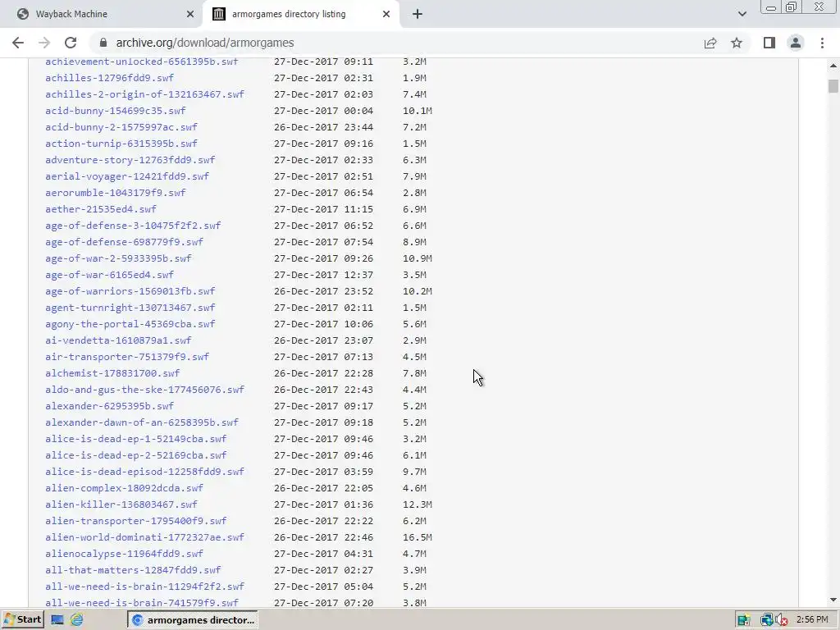Image resolution: width=840 pixels, height=630 pixels.
Task: Click aldo-and-gus-the-ske-177456076.swf link
Action: (144, 390)
